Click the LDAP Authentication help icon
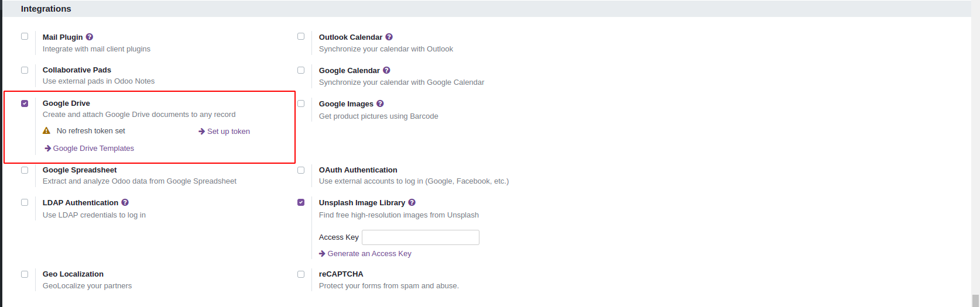Screen dimensions: 980x307 pyautogui.click(x=125, y=202)
